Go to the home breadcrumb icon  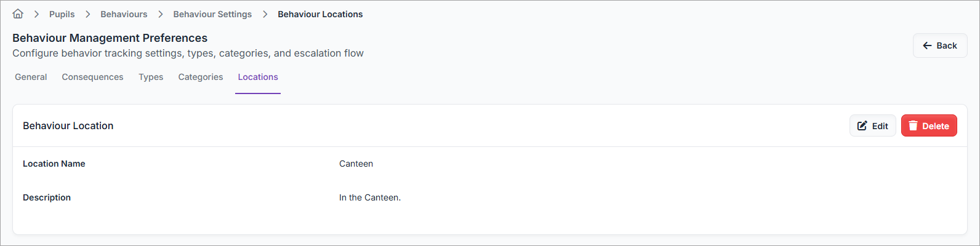pos(18,14)
